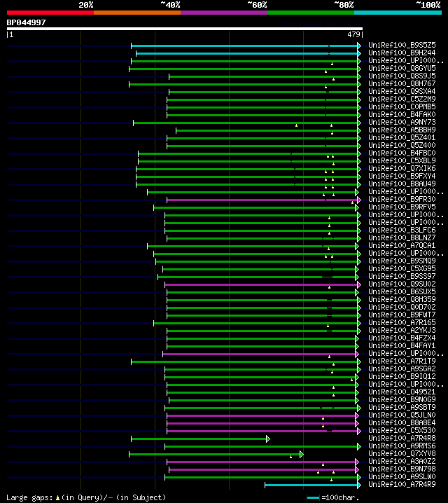
Task: Click hit label UniRef100_B9IQ12
Action: 402,376
